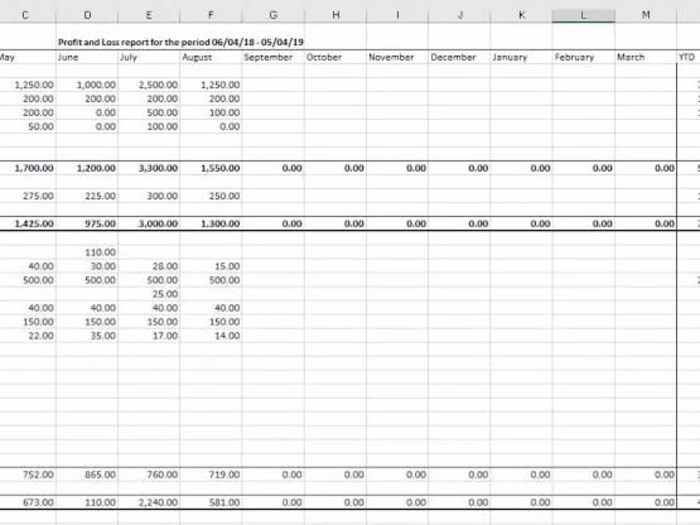This screenshot has width=700, height=525.
Task: Select the 760.00 total cell
Action: pyautogui.click(x=149, y=475)
